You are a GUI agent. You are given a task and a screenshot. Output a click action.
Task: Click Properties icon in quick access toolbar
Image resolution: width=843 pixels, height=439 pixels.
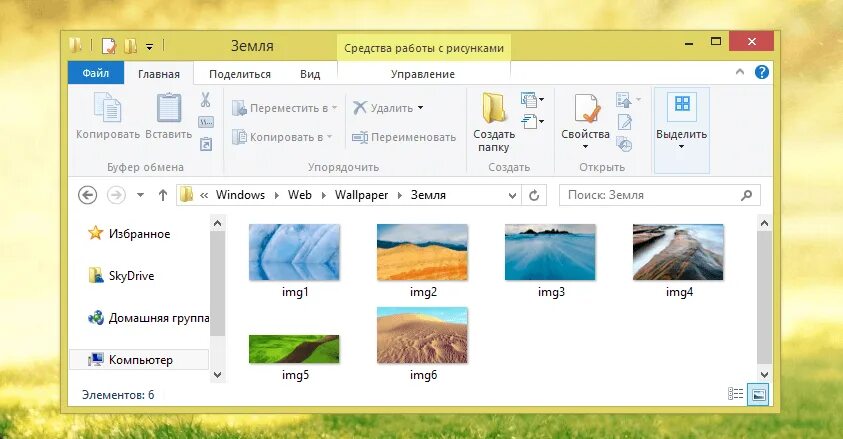109,46
